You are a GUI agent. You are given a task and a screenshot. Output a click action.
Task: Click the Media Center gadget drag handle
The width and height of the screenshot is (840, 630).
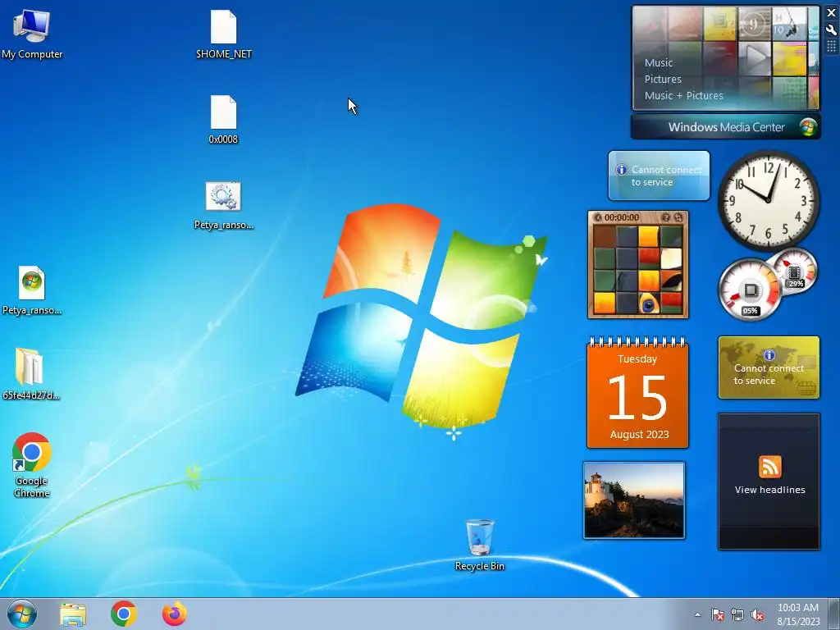point(831,47)
